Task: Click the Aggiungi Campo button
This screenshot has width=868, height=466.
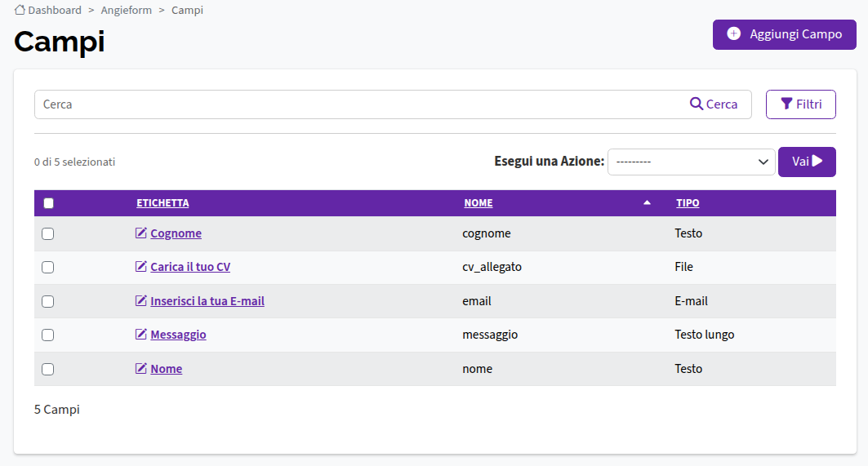Action: 785,34
